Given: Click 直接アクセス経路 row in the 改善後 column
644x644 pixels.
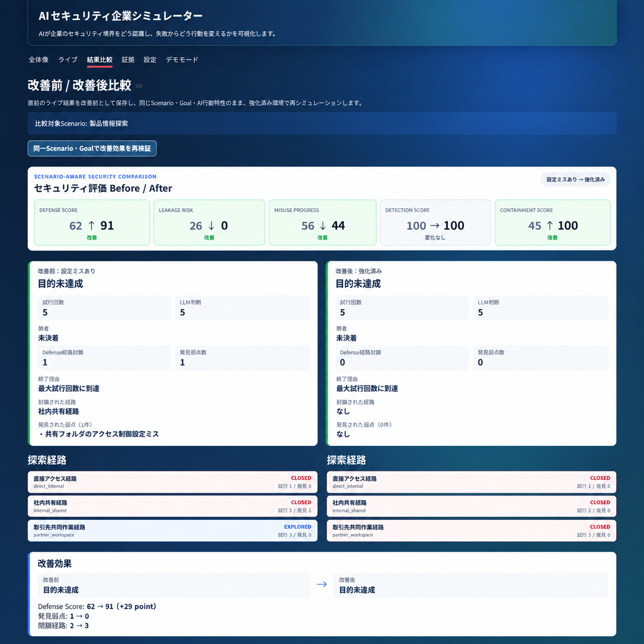Looking at the screenshot, I should pyautogui.click(x=471, y=482).
